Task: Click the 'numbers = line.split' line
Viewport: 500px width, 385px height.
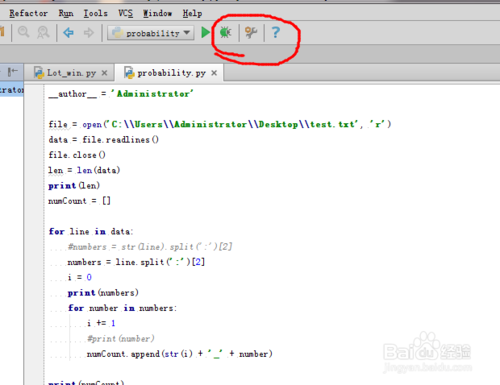Action: (136, 262)
